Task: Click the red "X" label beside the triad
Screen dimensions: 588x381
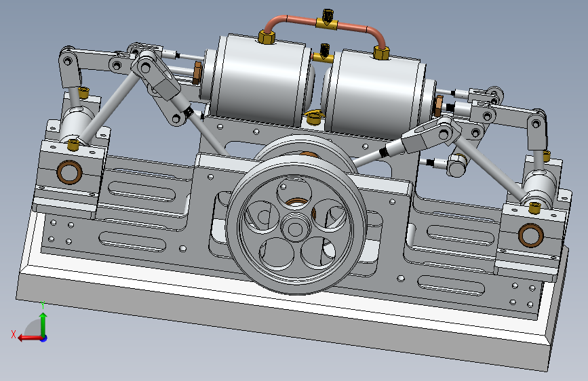Action: 14,334
